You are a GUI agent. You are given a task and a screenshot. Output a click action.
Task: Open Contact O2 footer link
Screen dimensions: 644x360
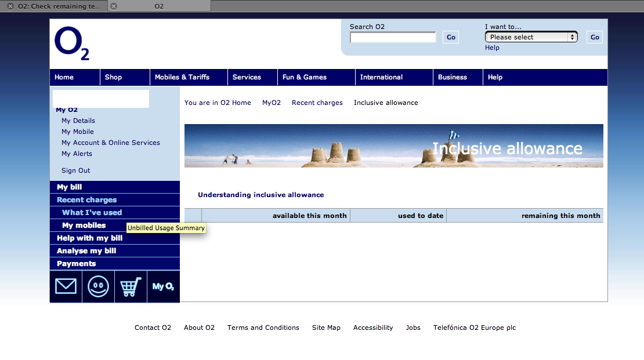(153, 328)
